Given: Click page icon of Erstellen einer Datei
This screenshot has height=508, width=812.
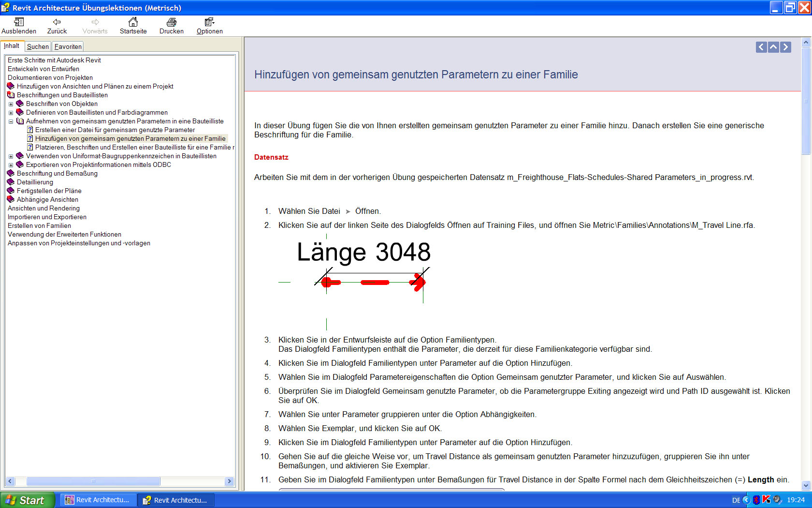Looking at the screenshot, I should (x=30, y=130).
